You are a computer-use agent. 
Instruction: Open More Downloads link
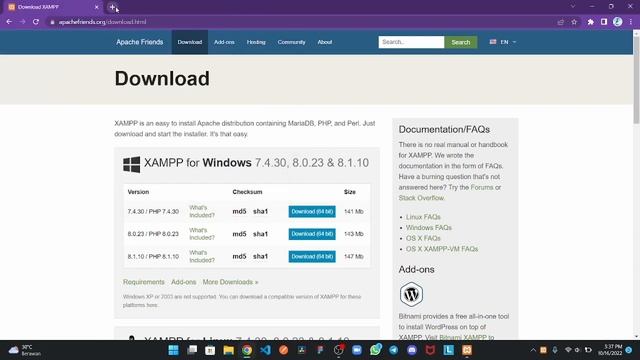231,282
